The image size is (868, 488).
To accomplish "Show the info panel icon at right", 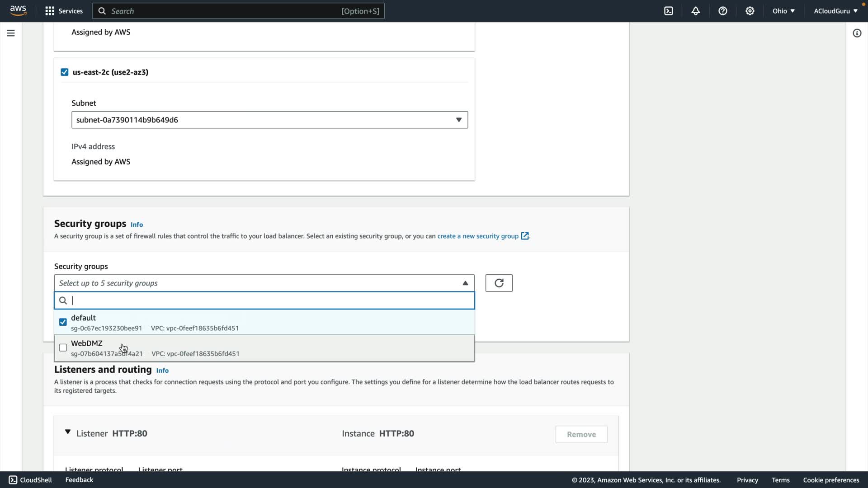I will tap(857, 33).
